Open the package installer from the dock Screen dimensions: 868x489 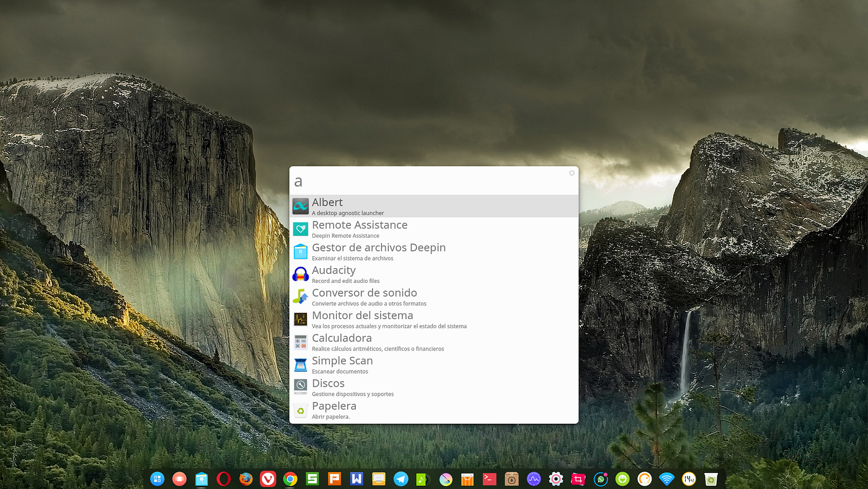(x=511, y=478)
